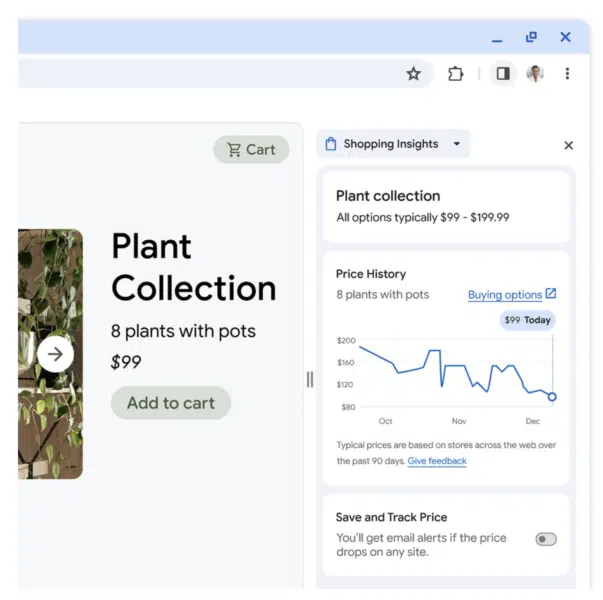
Task: Click the external link icon beside Buying options
Action: point(551,293)
